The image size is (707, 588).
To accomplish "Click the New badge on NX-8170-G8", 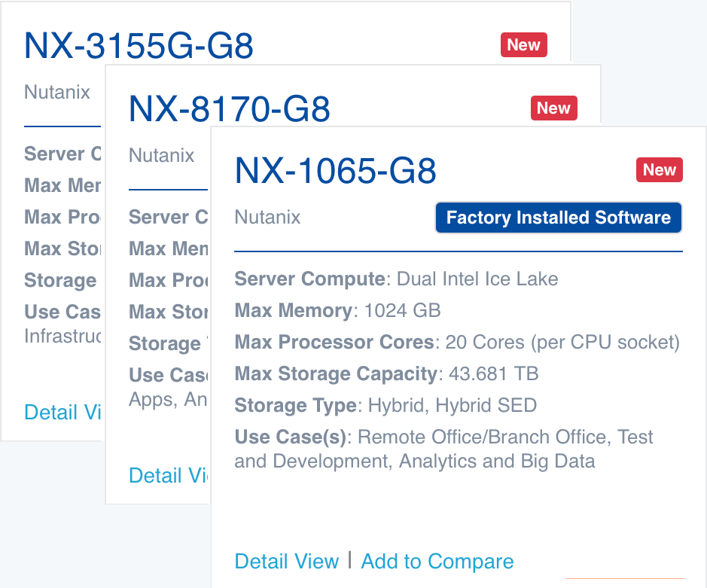I will 553,108.
